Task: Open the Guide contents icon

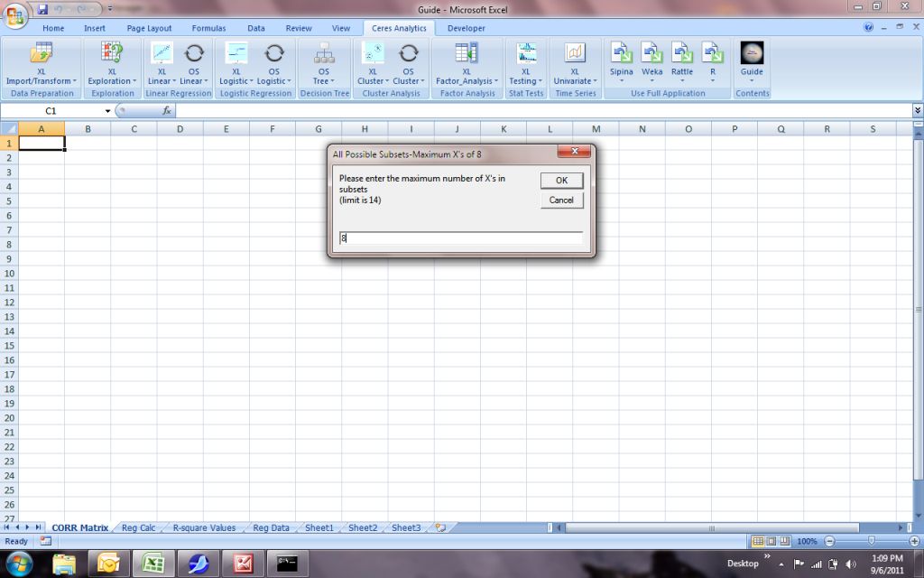Action: coord(752,61)
